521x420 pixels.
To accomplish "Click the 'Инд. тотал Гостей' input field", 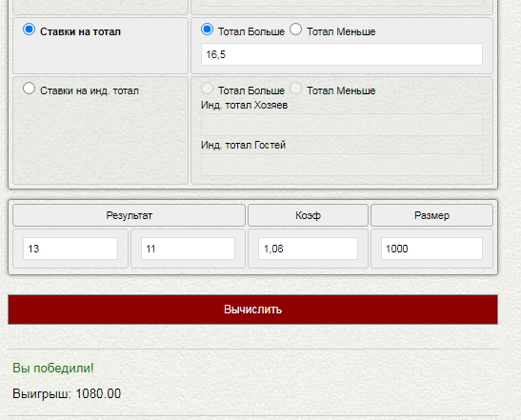I will [x=342, y=165].
